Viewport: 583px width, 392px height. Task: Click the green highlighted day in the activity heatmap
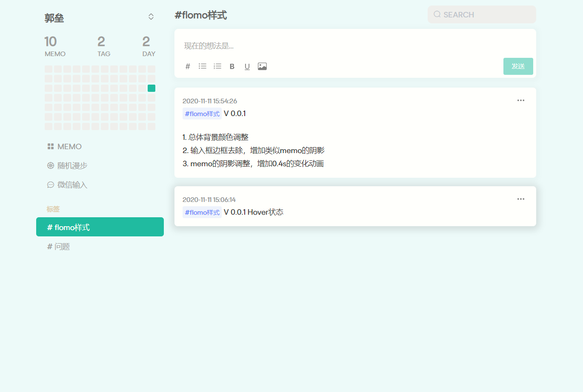tap(151, 88)
